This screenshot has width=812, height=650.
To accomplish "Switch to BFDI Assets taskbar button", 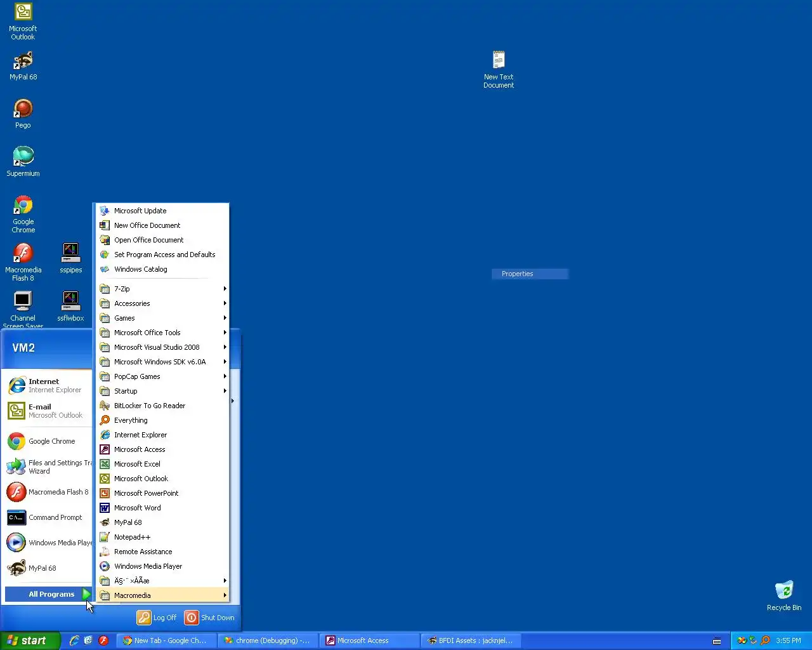I will tap(471, 640).
